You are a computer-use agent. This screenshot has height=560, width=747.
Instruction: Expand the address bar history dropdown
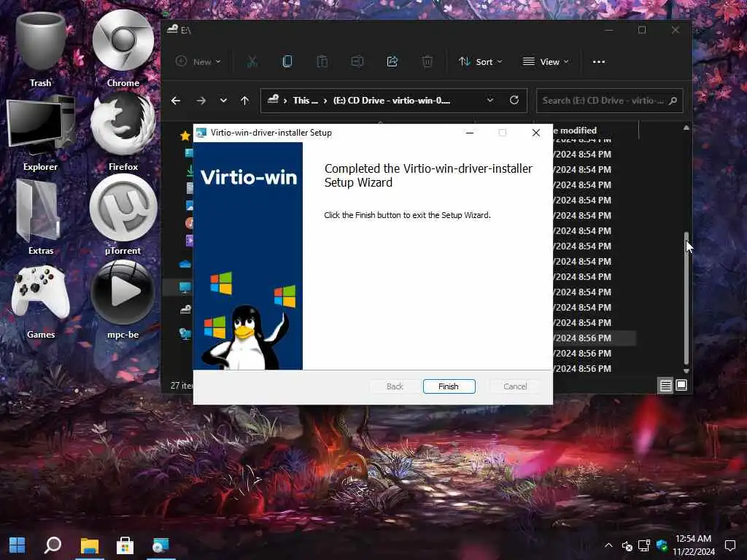coord(489,100)
